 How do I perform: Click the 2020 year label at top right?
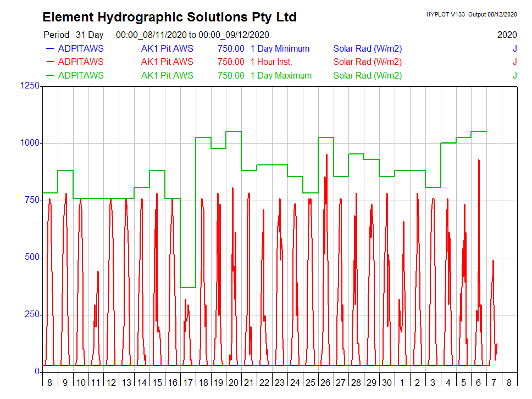pyautogui.click(x=507, y=35)
